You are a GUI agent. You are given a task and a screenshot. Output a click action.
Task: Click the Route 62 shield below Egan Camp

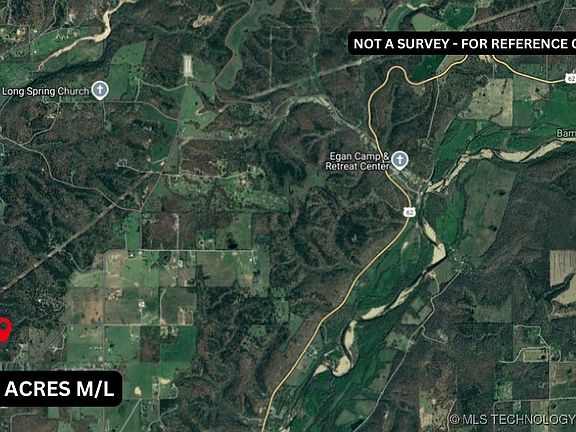pyautogui.click(x=410, y=212)
